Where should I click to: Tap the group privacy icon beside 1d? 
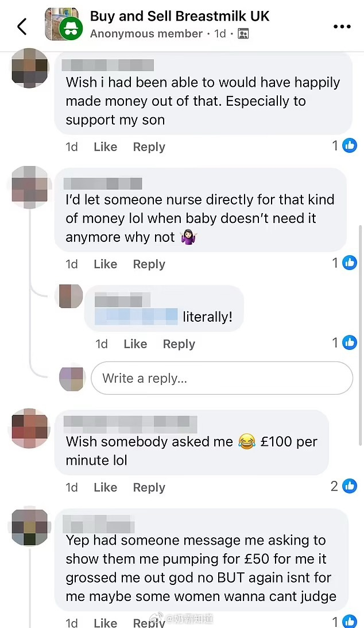[x=243, y=34]
